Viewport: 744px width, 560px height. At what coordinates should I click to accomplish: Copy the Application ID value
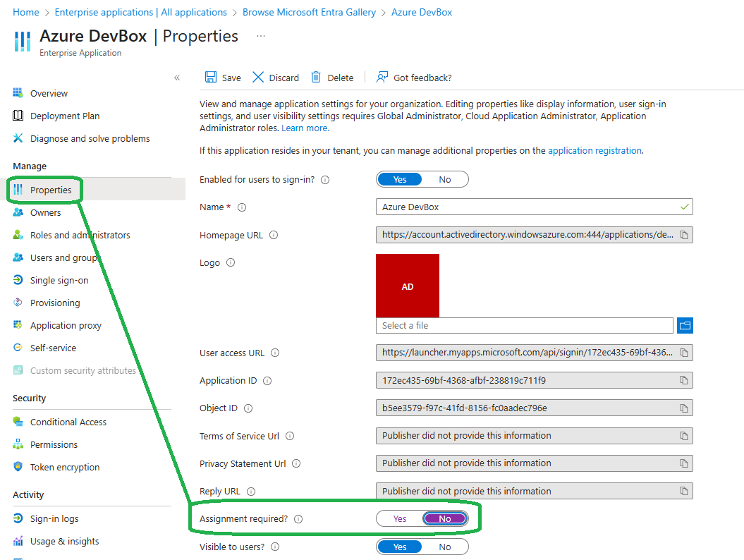(x=684, y=380)
